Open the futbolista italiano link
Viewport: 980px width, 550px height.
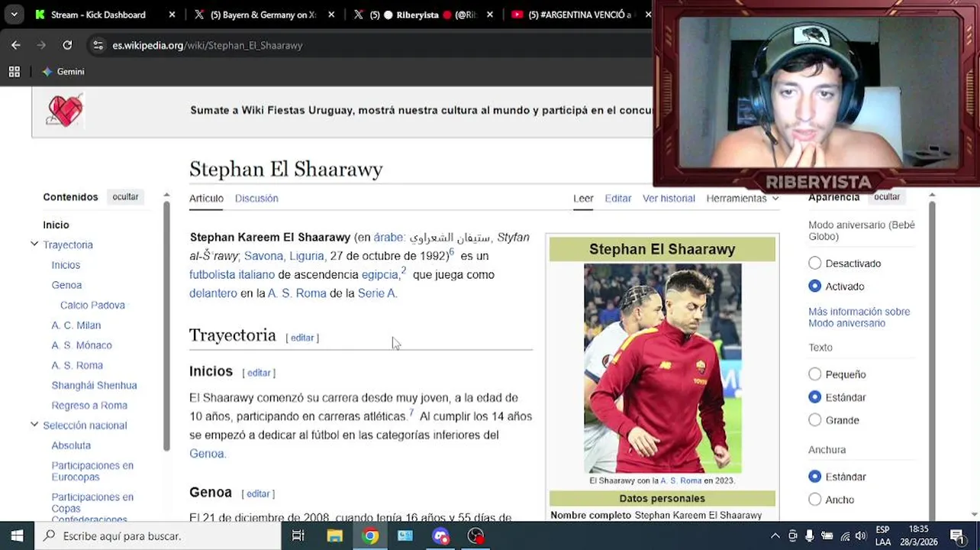coord(232,274)
